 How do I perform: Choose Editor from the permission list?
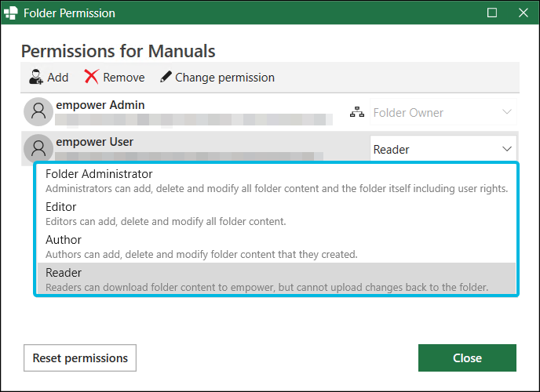click(x=276, y=213)
